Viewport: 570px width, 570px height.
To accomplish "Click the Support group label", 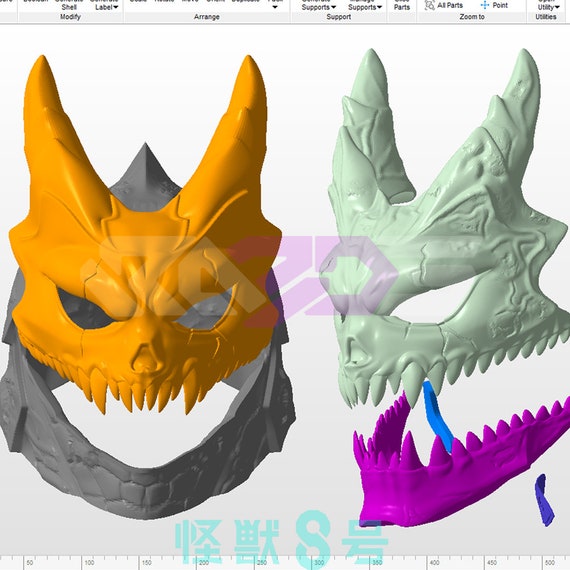I will 338,17.
